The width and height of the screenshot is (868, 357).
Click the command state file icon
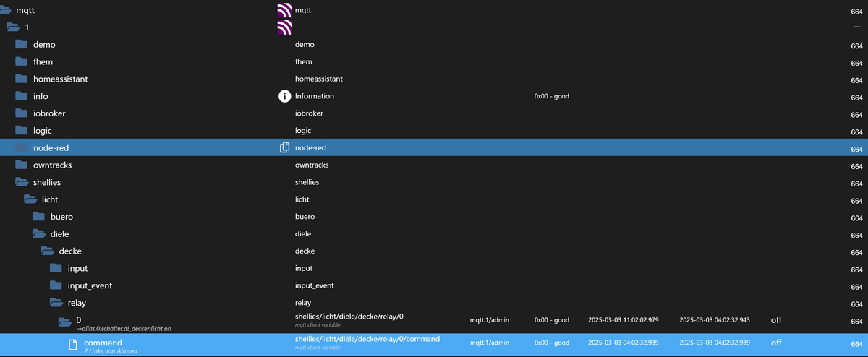click(x=72, y=345)
